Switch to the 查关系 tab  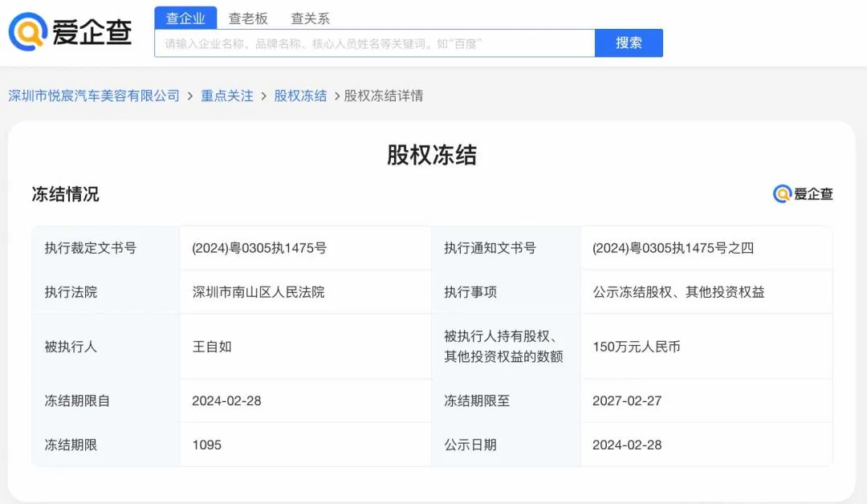[x=310, y=18]
